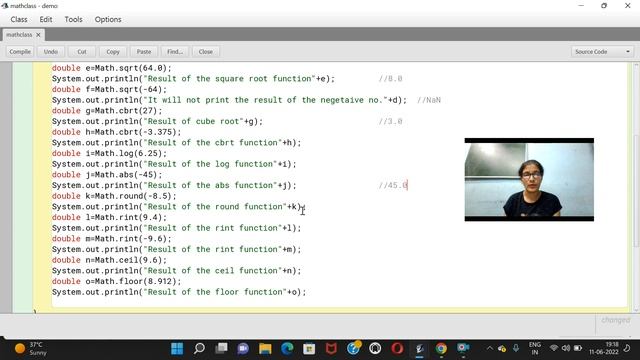Open the Windows Start menu
Viewport: 640px width, 360px height.
pos(177,349)
